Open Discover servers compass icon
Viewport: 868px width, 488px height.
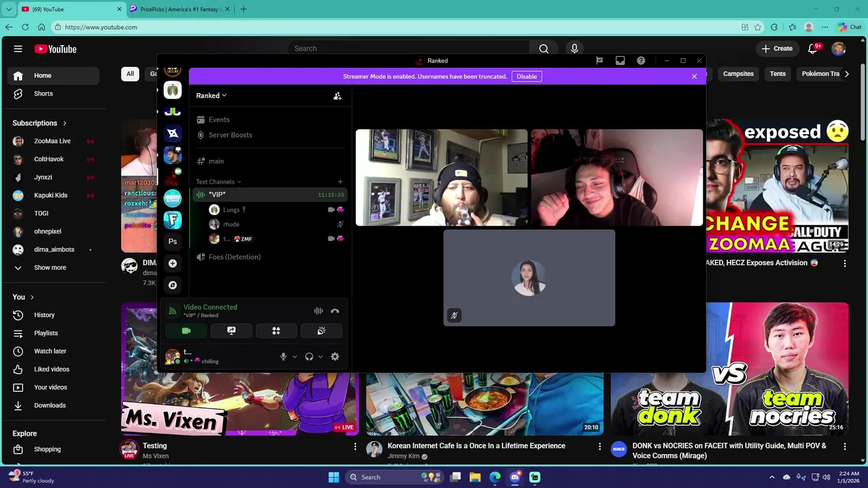click(172, 285)
